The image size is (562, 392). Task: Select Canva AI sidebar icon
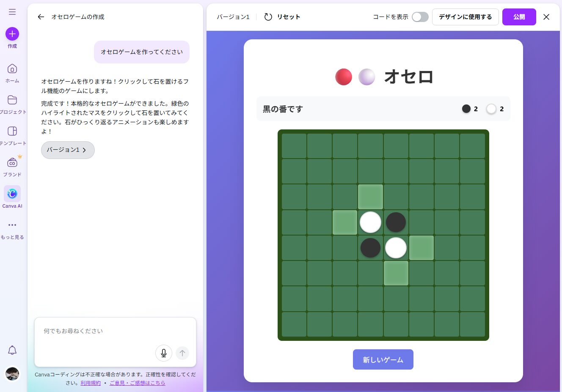pyautogui.click(x=12, y=194)
